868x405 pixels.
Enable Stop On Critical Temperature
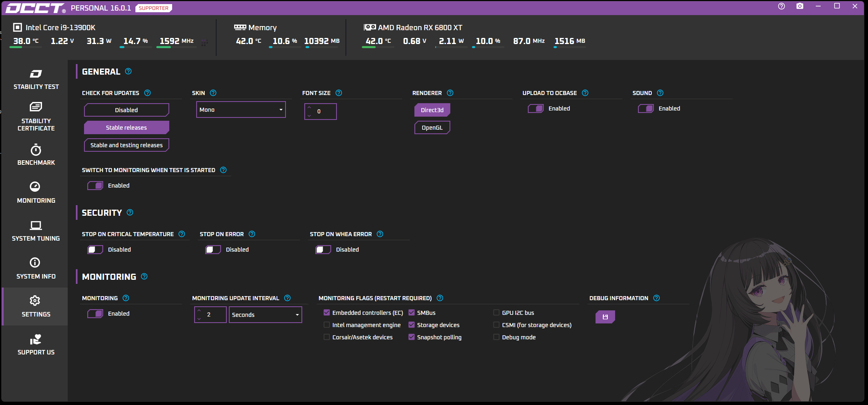pyautogui.click(x=95, y=250)
